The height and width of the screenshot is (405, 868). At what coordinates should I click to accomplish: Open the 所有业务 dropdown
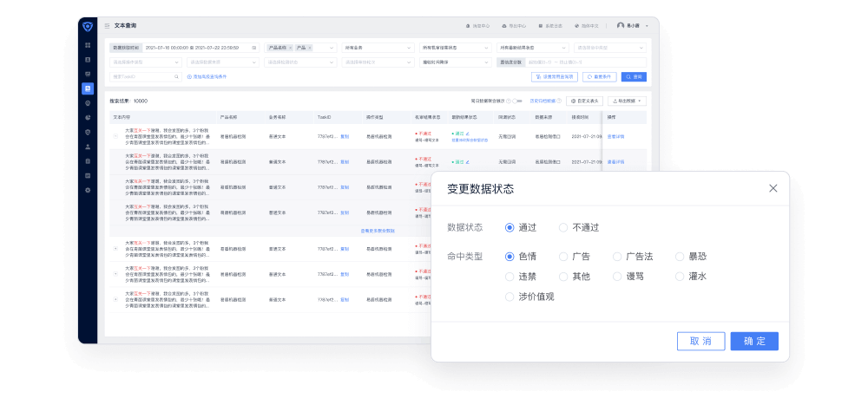(378, 49)
